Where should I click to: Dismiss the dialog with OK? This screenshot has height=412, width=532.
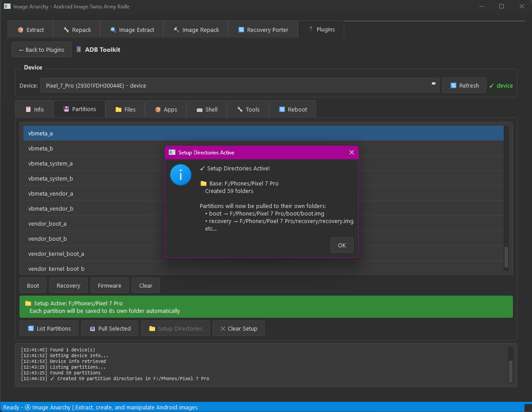pos(342,245)
